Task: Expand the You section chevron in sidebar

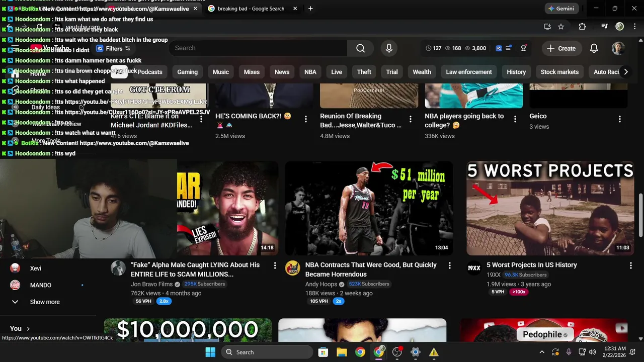Action: (x=28, y=328)
